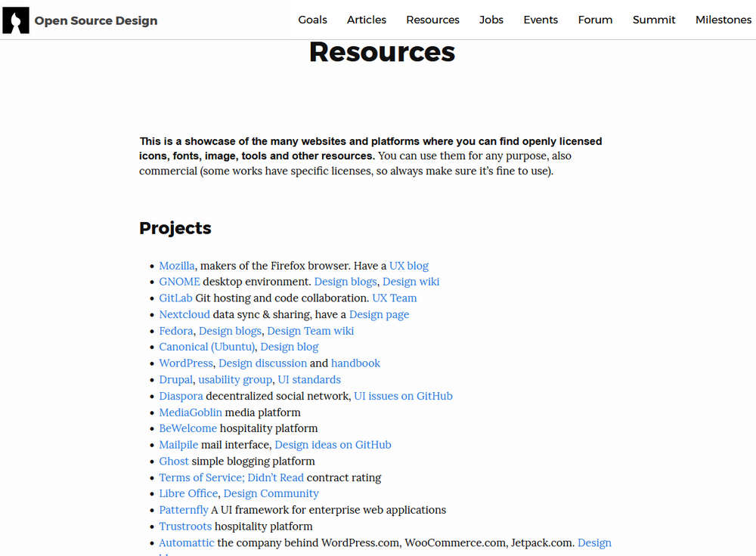The height and width of the screenshot is (556, 756).
Task: Click the Resources page heading
Action: tap(382, 51)
